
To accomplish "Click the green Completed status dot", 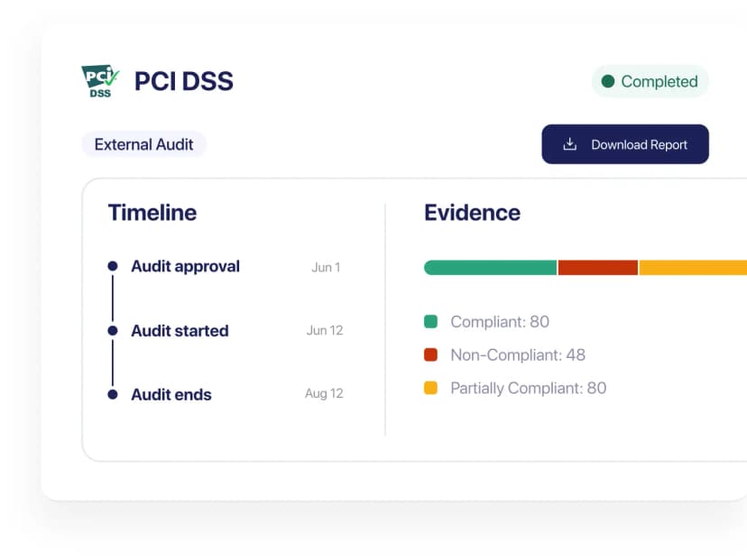I will 608,81.
